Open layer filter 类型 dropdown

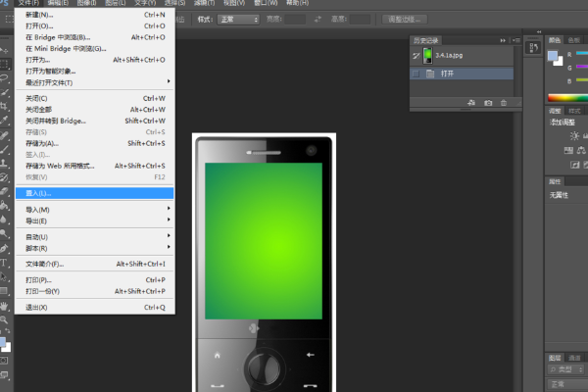pyautogui.click(x=565, y=369)
